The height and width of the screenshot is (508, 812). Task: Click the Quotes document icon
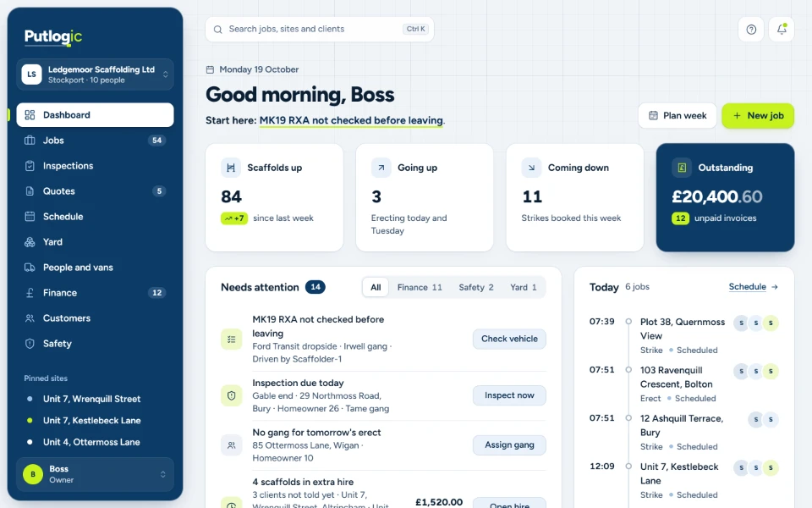pos(30,191)
